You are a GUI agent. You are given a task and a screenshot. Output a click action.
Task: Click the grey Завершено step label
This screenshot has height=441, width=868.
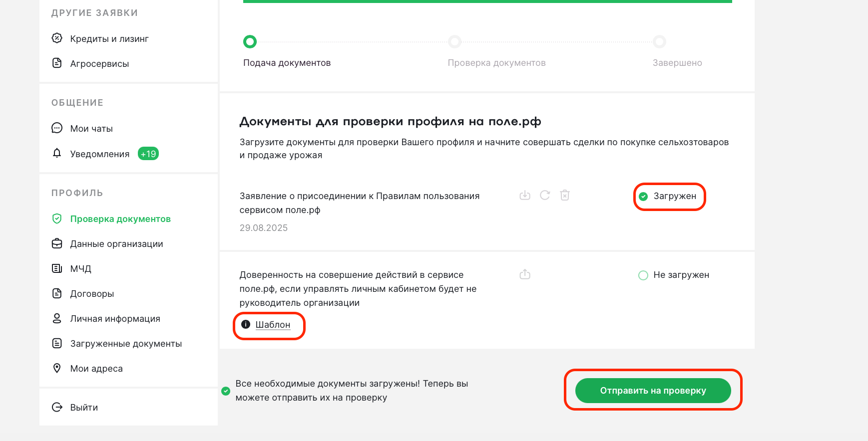coord(677,63)
